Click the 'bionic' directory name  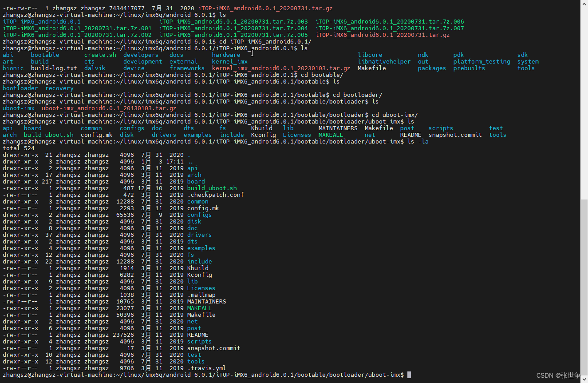tap(13, 68)
